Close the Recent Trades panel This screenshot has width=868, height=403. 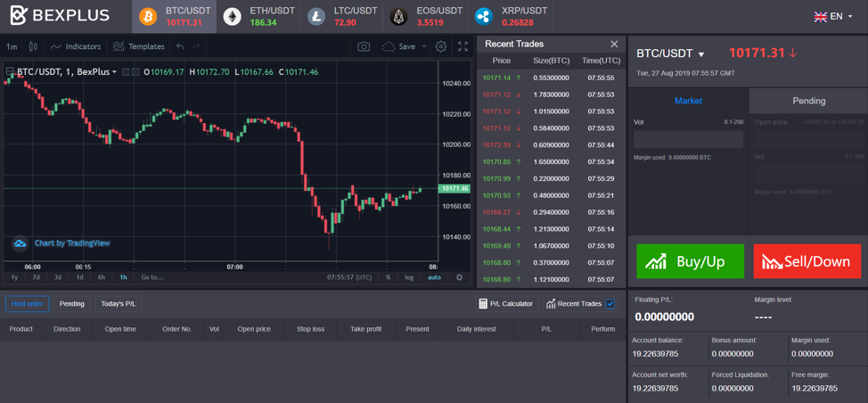[614, 44]
